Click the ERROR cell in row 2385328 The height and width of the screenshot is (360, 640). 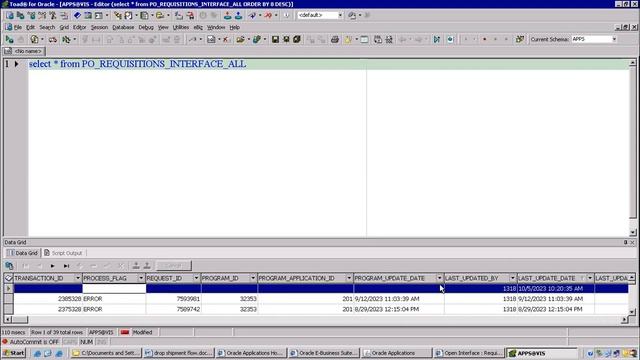coord(114,299)
